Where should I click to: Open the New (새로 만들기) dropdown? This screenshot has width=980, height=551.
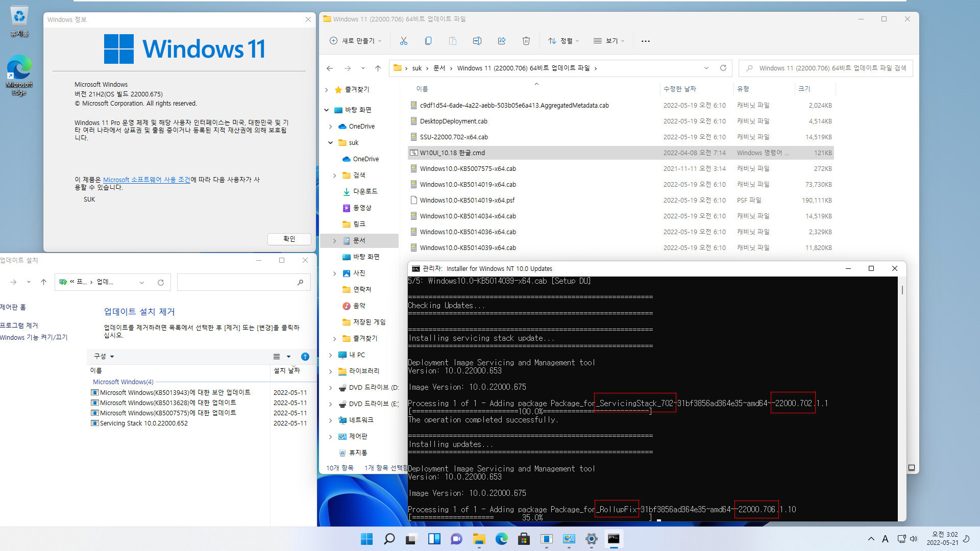(356, 41)
